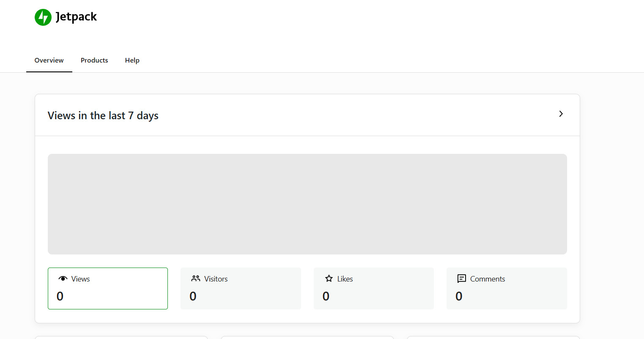
Task: Click the speech bubble Comments icon
Action: (462, 279)
